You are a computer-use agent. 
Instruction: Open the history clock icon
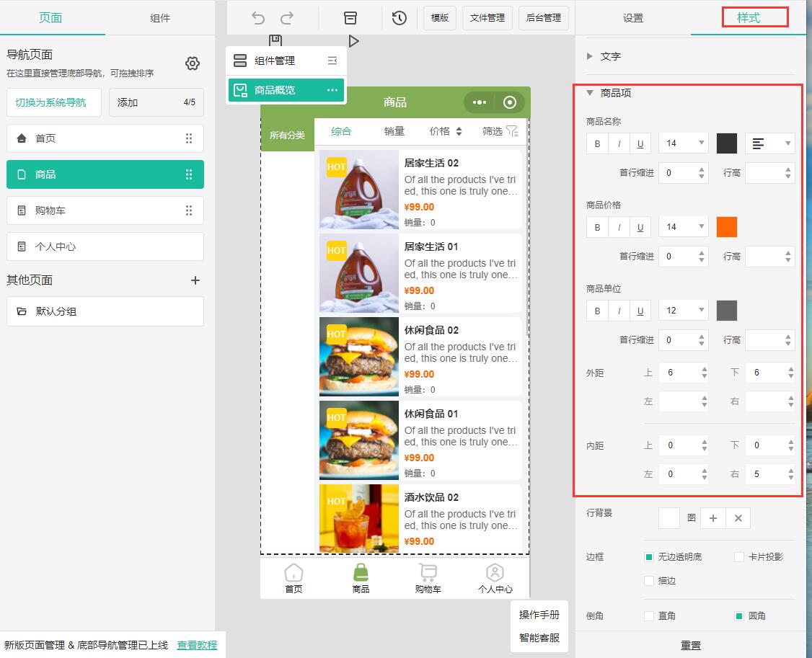400,18
